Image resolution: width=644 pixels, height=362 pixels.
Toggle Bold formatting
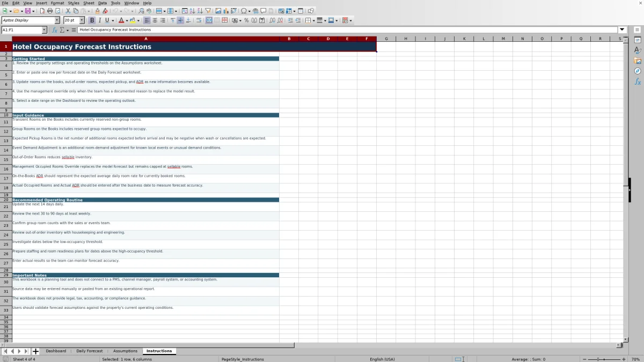coord(92,20)
